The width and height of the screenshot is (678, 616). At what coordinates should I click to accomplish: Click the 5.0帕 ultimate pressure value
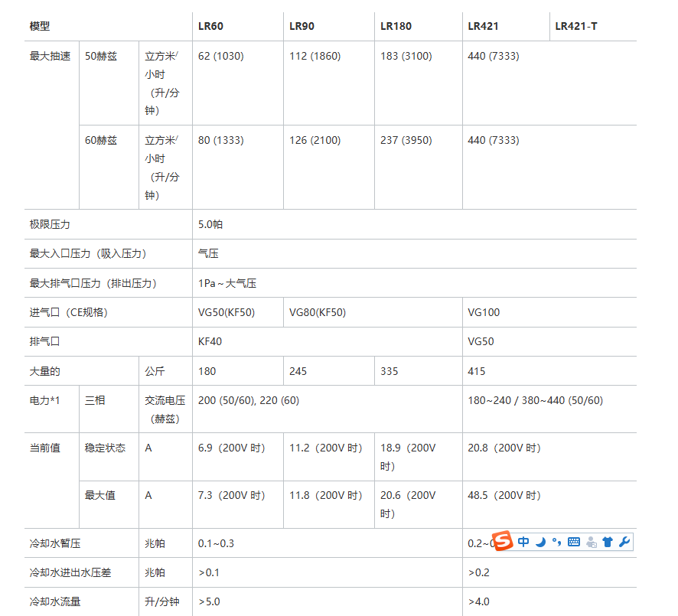(210, 224)
